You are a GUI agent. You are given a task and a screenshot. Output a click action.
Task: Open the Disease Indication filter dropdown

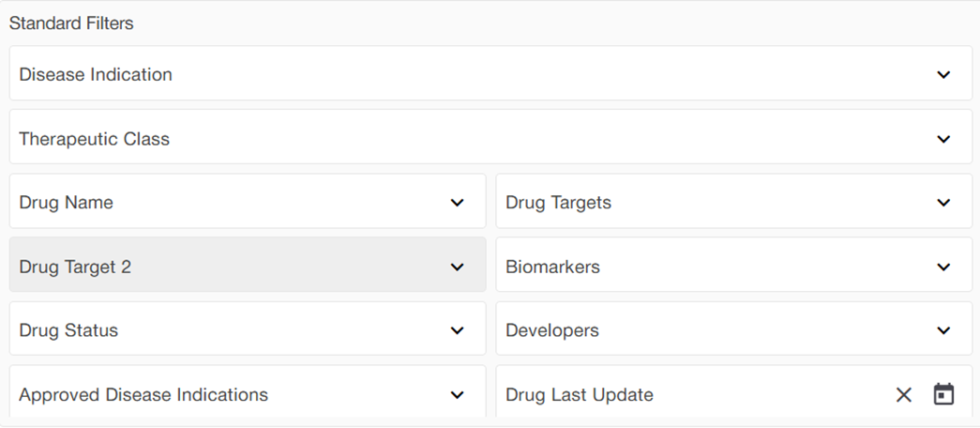(469, 74)
